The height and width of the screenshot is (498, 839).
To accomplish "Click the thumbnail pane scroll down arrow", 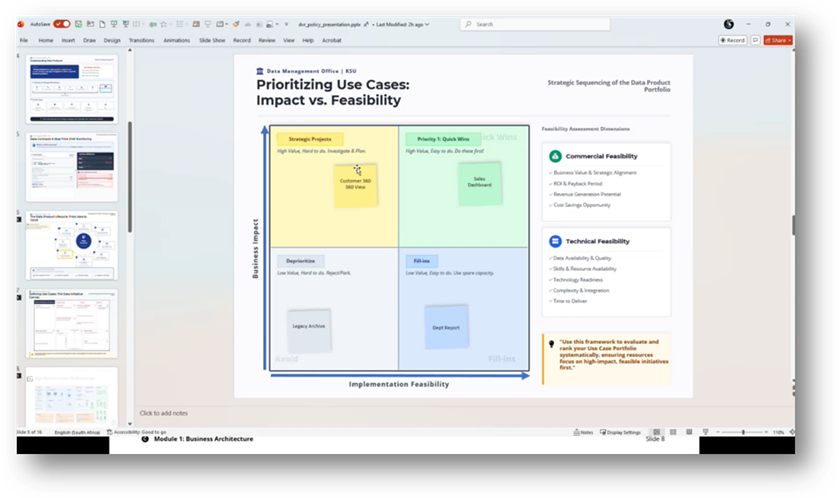I will point(129,424).
